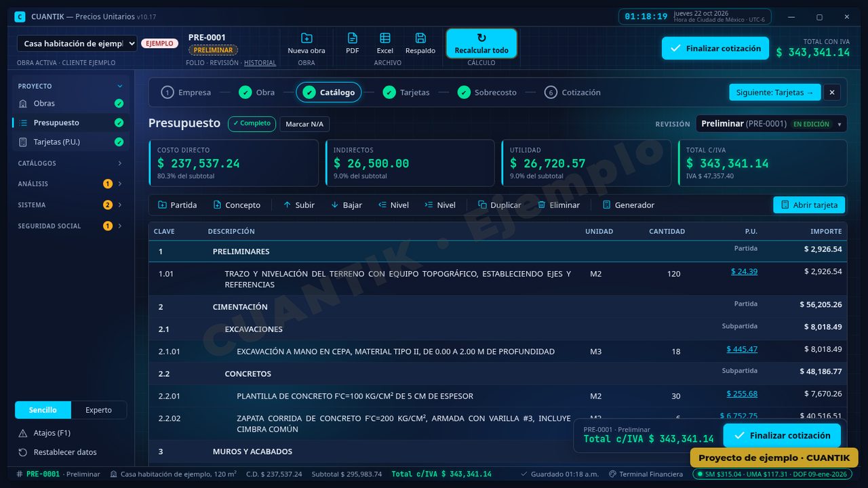Screen dimensions: 868x488
Task: Click Restablecer datos
Action: tap(71, 452)
